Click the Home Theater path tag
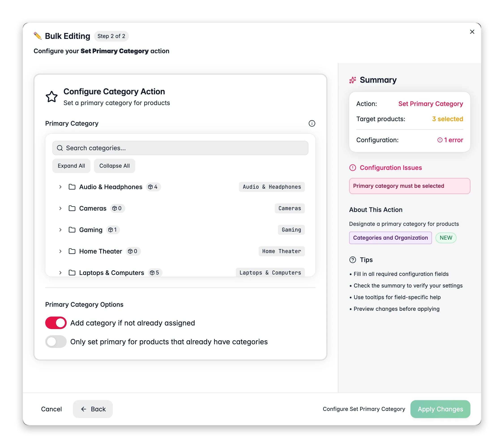 pyautogui.click(x=282, y=251)
